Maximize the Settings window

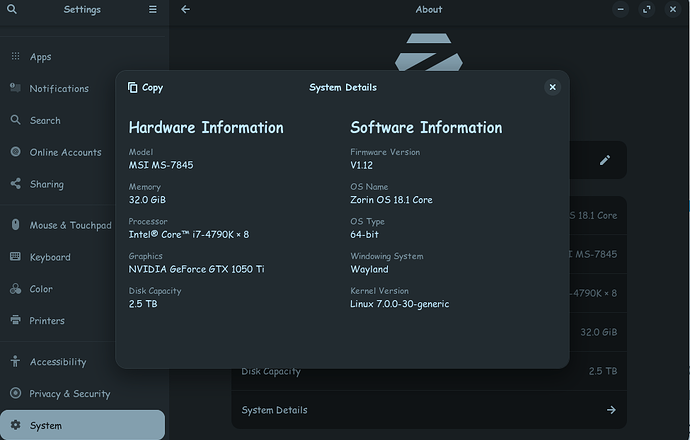pyautogui.click(x=646, y=9)
